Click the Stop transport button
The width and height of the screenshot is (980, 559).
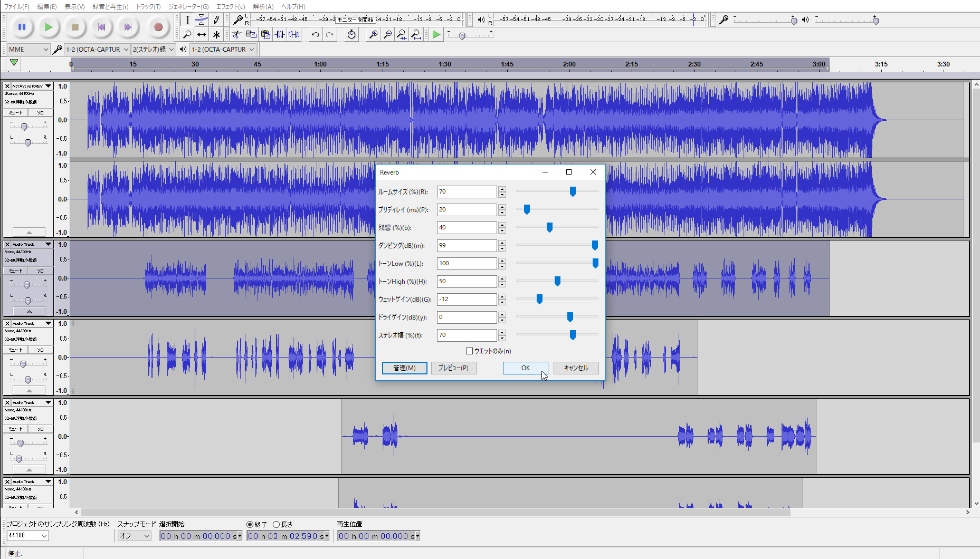pos(75,27)
